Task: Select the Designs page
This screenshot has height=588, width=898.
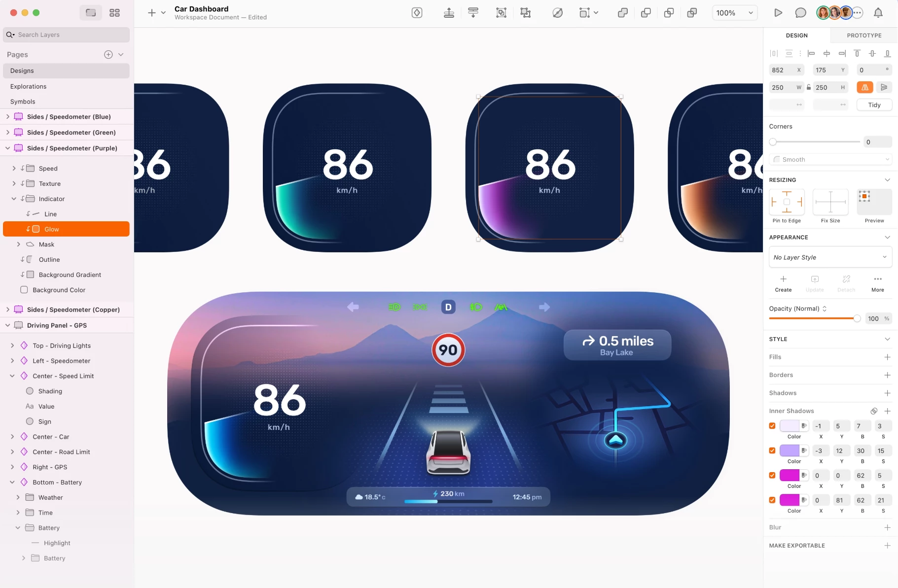Action: pyautogui.click(x=66, y=71)
